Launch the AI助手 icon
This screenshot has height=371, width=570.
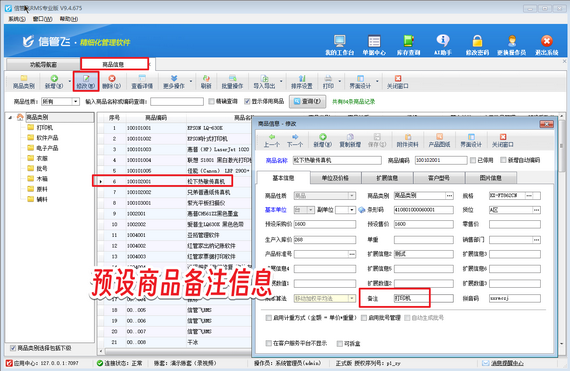[442, 45]
